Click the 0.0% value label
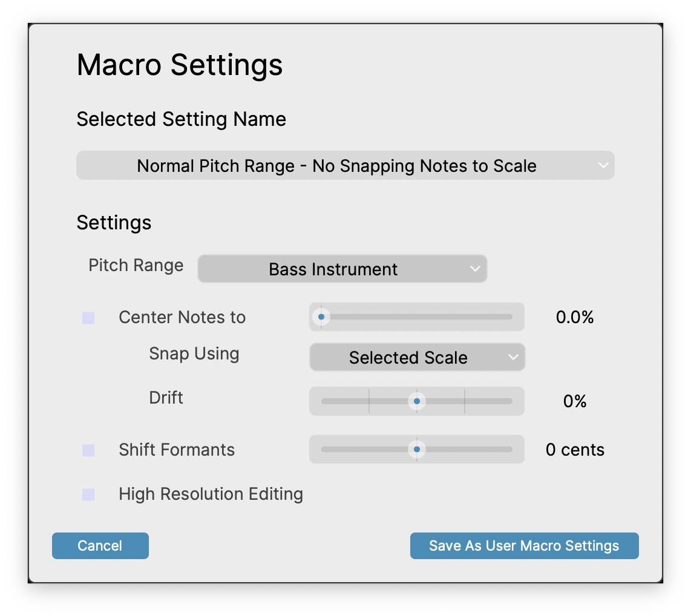Viewport: 691px width, 616px height. [574, 317]
